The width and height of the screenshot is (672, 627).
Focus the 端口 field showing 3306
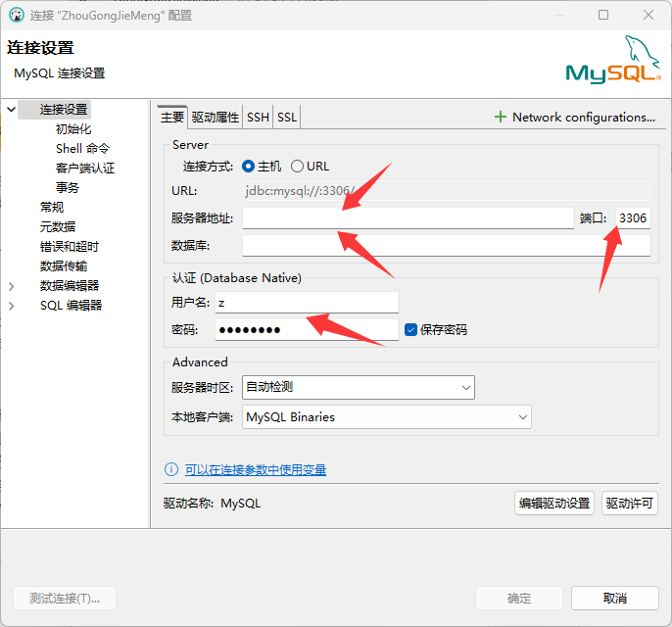[633, 218]
